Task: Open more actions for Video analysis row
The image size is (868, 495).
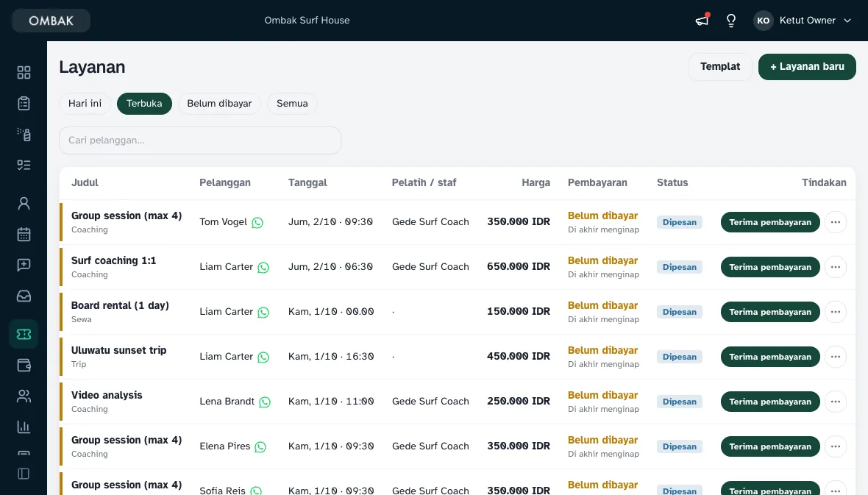Action: tap(836, 402)
